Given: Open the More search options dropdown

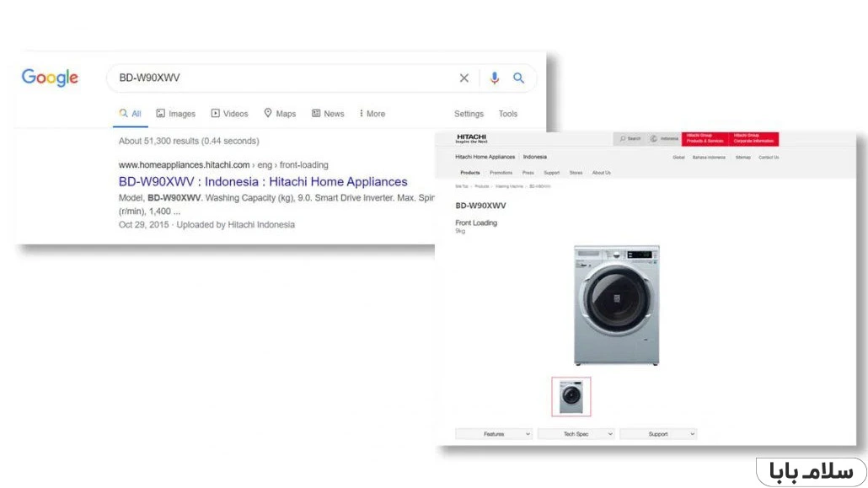Looking at the screenshot, I should point(372,113).
